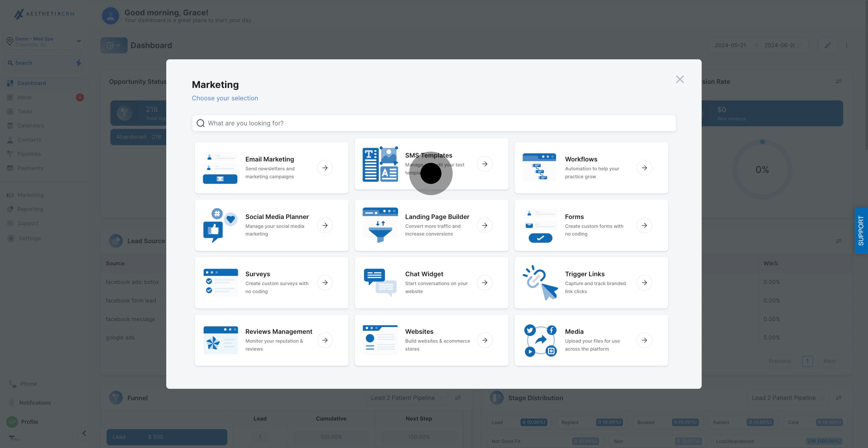The image size is (868, 448).
Task: Open Inbox in the sidebar menu
Action: tap(24, 97)
